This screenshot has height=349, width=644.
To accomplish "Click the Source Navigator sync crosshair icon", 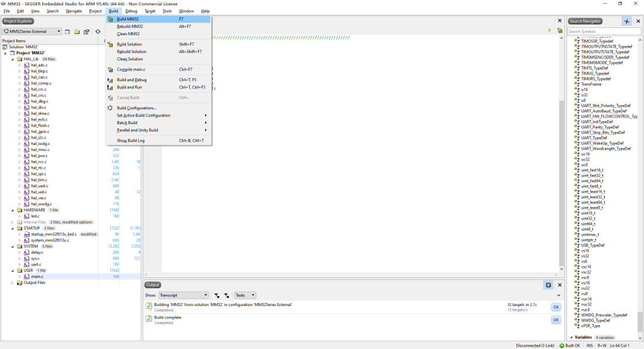I will (x=626, y=21).
